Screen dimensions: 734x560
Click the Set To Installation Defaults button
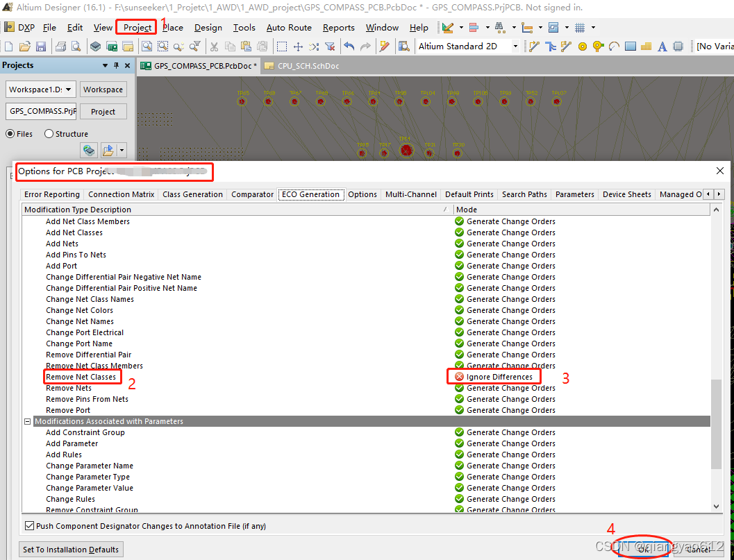pyautogui.click(x=71, y=549)
